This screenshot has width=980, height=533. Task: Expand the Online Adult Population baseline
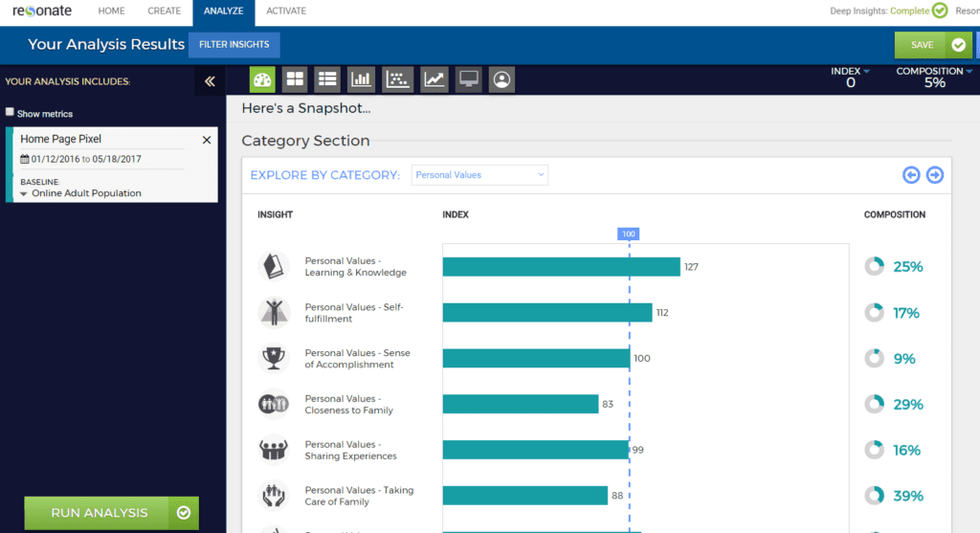tap(24, 193)
